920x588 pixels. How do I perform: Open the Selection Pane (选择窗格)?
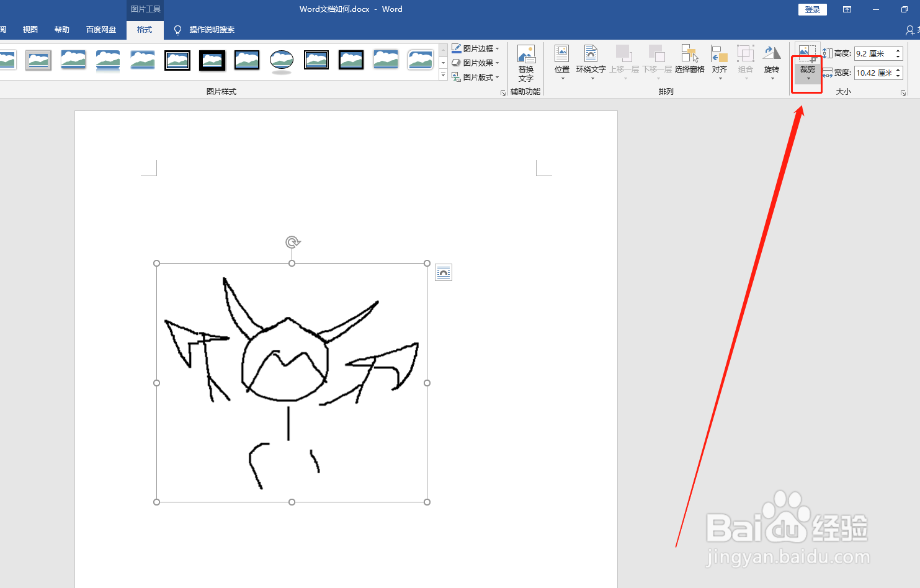(x=690, y=60)
